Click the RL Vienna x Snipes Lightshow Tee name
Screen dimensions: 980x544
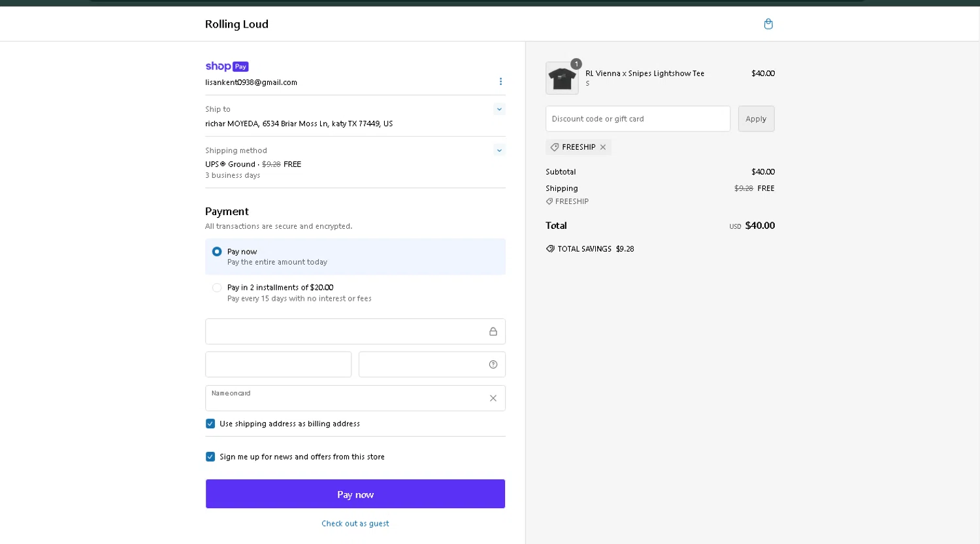(645, 74)
